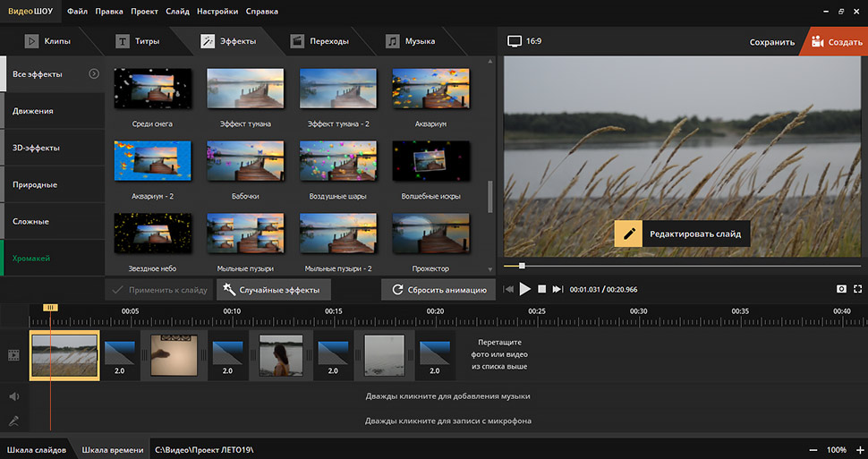Click the effects list scroll down arrow
The height and width of the screenshot is (459, 868).
489,269
